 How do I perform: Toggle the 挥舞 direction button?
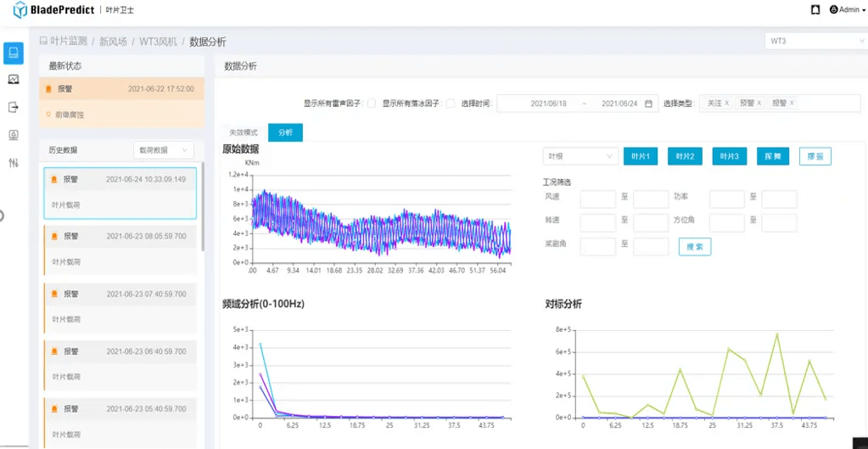(773, 157)
